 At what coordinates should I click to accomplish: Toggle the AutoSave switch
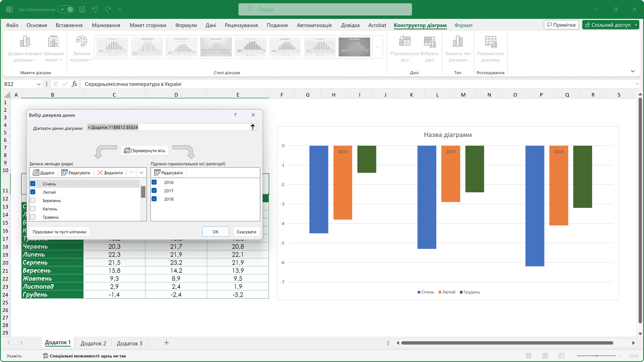point(66,10)
